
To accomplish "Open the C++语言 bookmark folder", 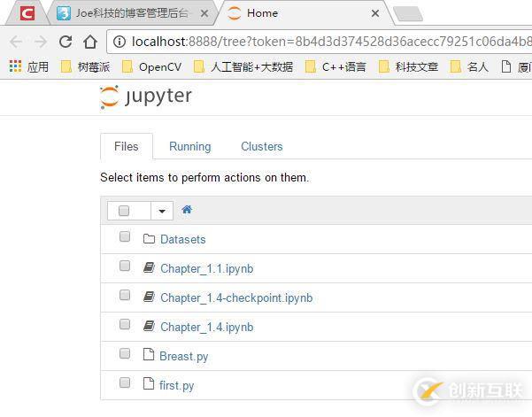I will [x=335, y=66].
